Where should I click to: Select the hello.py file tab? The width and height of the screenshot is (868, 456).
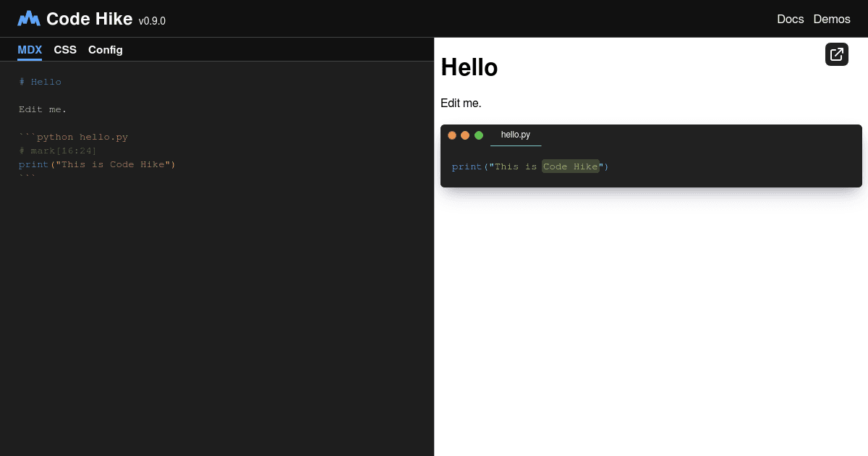516,135
